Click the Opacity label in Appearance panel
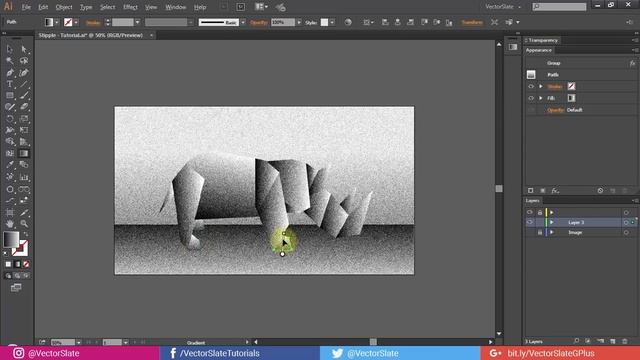 556,110
